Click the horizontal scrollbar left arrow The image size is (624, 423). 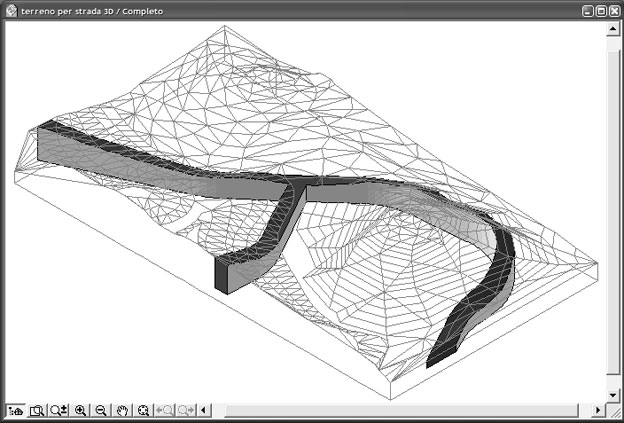point(204,410)
